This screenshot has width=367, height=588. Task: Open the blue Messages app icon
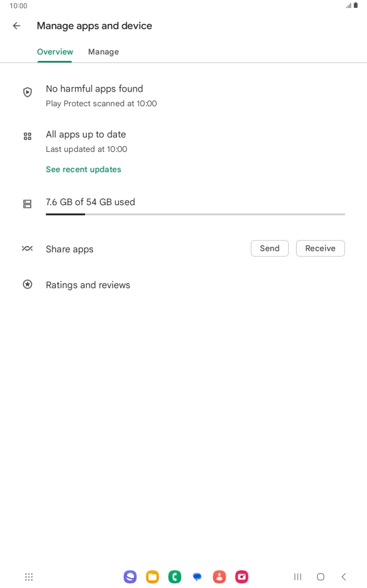click(x=197, y=577)
